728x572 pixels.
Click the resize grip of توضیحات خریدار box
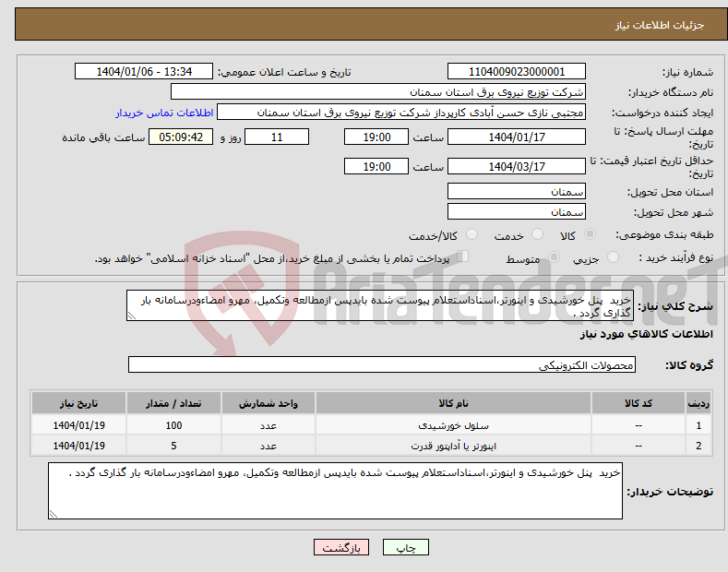pyautogui.click(x=54, y=514)
